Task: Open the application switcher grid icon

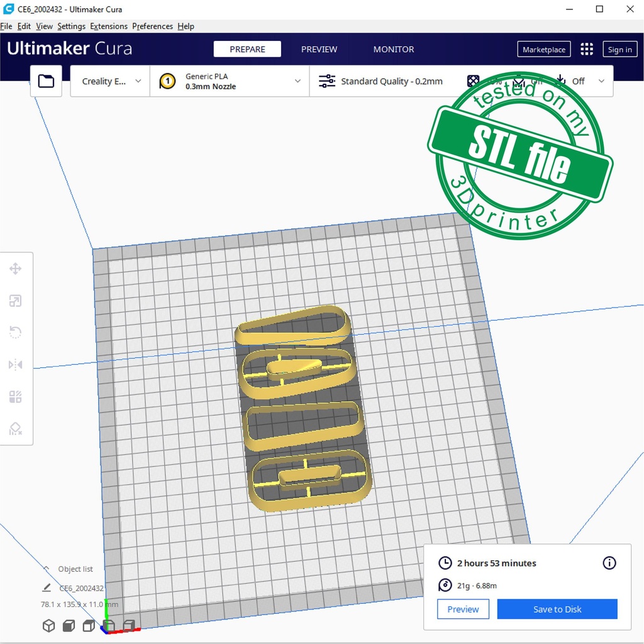Action: point(586,50)
